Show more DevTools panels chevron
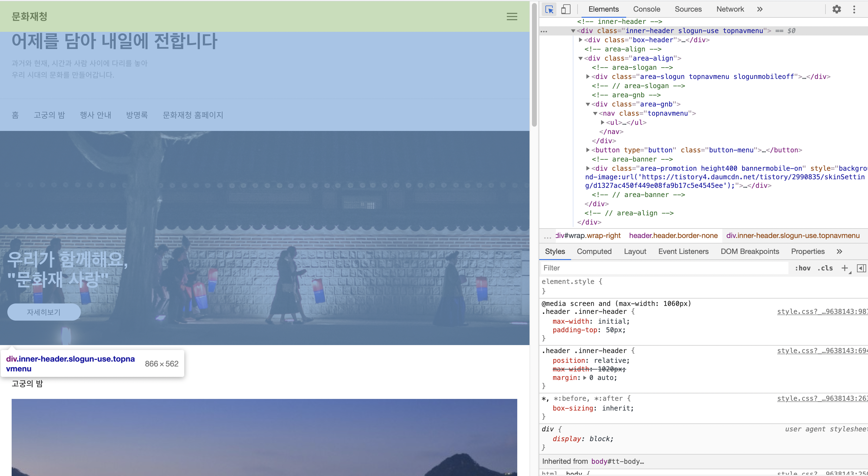This screenshot has width=868, height=476. [x=760, y=9]
